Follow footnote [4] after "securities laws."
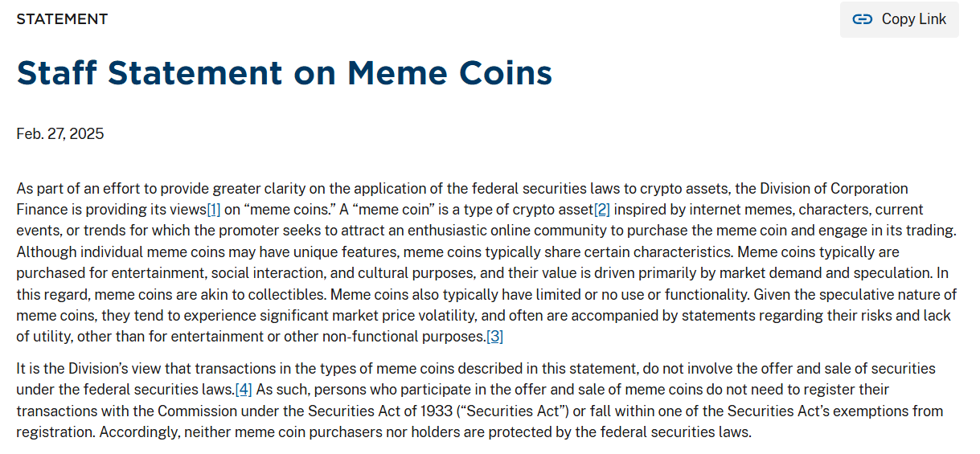This screenshot has height=454, width=980. tap(244, 390)
